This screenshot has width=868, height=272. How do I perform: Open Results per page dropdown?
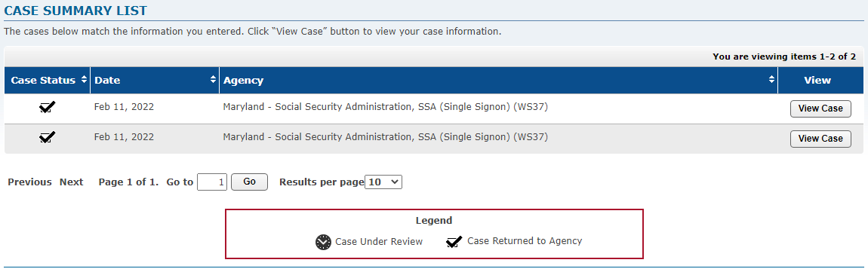point(383,182)
